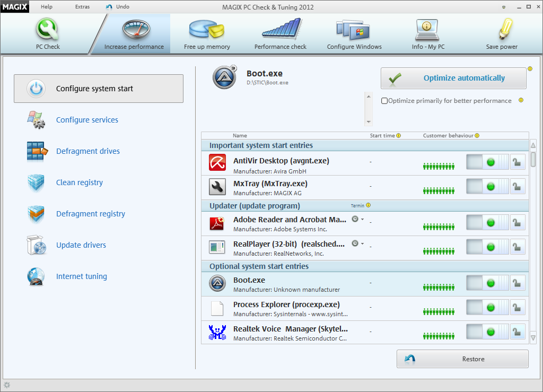The image size is (543, 392).
Task: Select the Process Explorer (procexp.exe) row text
Action: (286, 304)
